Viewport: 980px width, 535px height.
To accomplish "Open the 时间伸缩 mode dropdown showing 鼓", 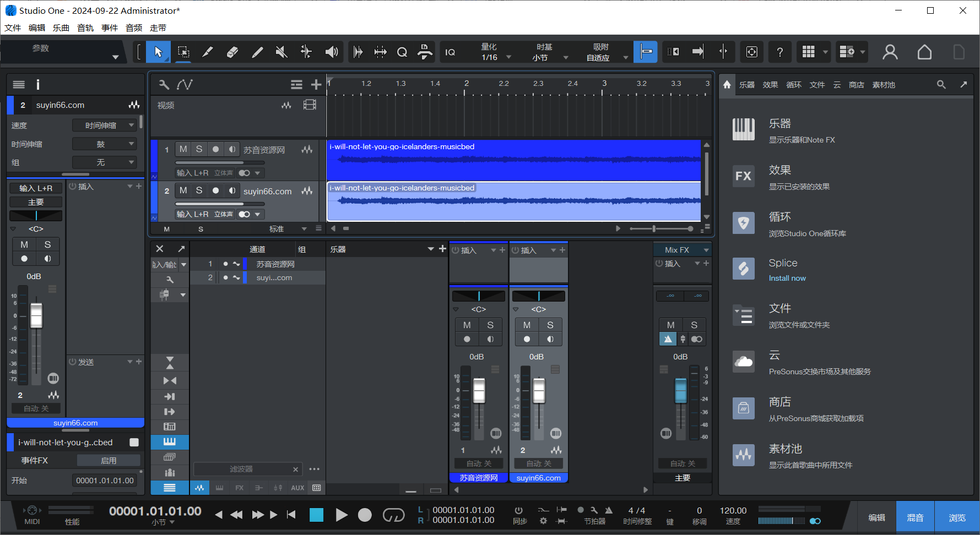I will (x=104, y=144).
